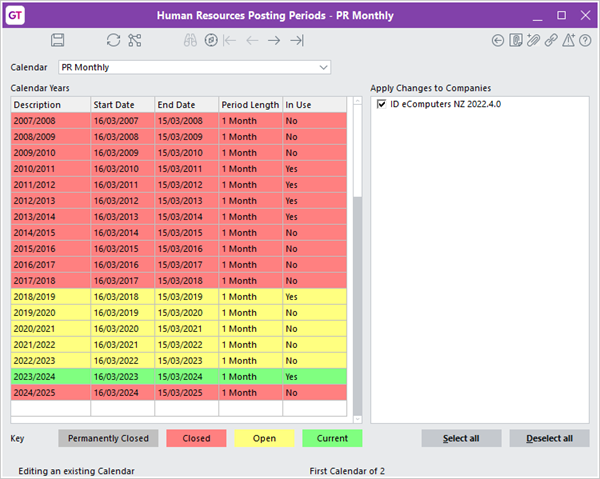Click the warning triangle alerts icon
Image resolution: width=600 pixels, height=479 pixels.
(x=569, y=40)
